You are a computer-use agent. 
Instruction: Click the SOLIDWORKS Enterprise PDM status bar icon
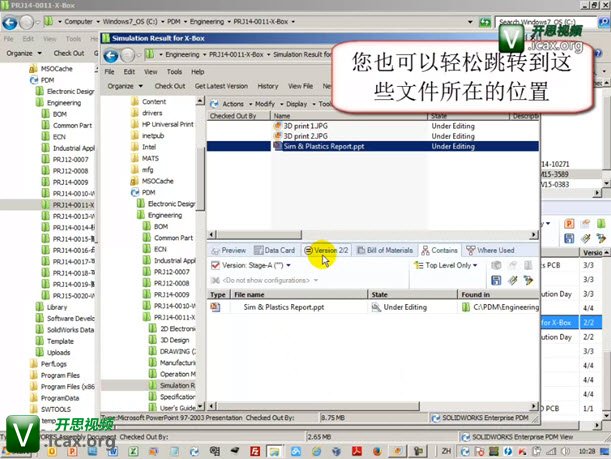pyautogui.click(x=436, y=418)
